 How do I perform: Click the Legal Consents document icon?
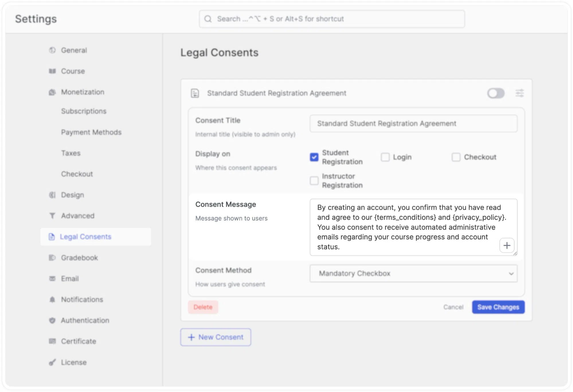coord(52,237)
